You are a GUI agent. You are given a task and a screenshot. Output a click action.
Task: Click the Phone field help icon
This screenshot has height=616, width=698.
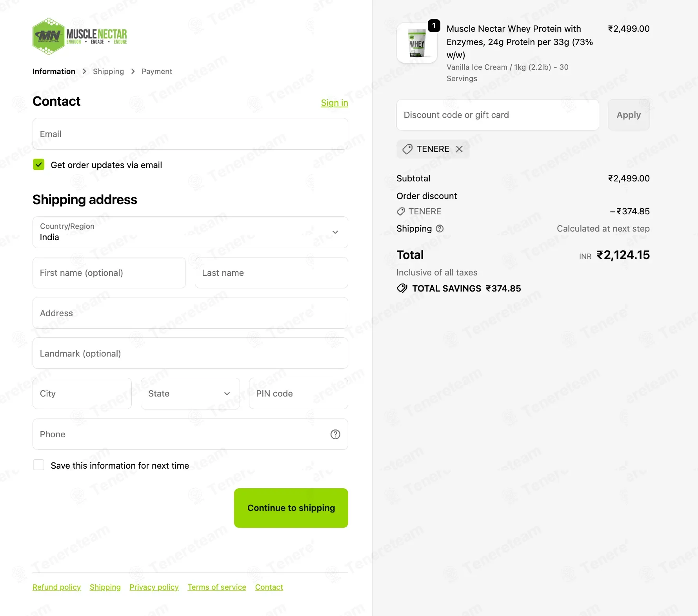(335, 434)
